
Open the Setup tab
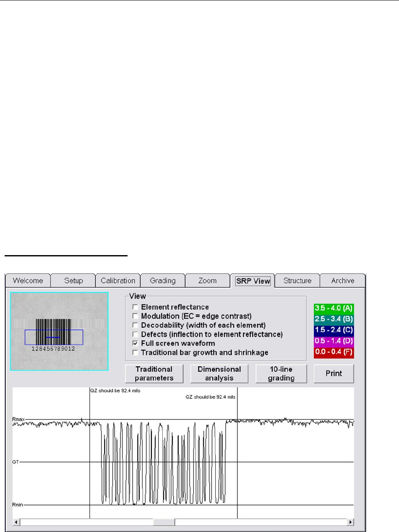point(73,281)
